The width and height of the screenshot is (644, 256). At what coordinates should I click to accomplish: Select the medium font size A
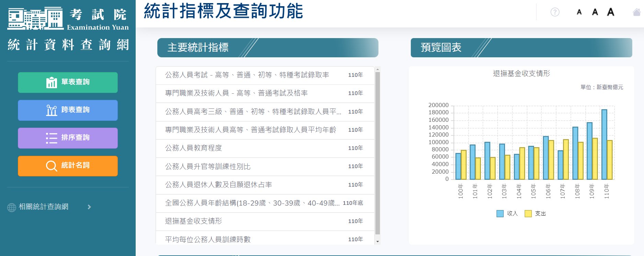tap(595, 12)
